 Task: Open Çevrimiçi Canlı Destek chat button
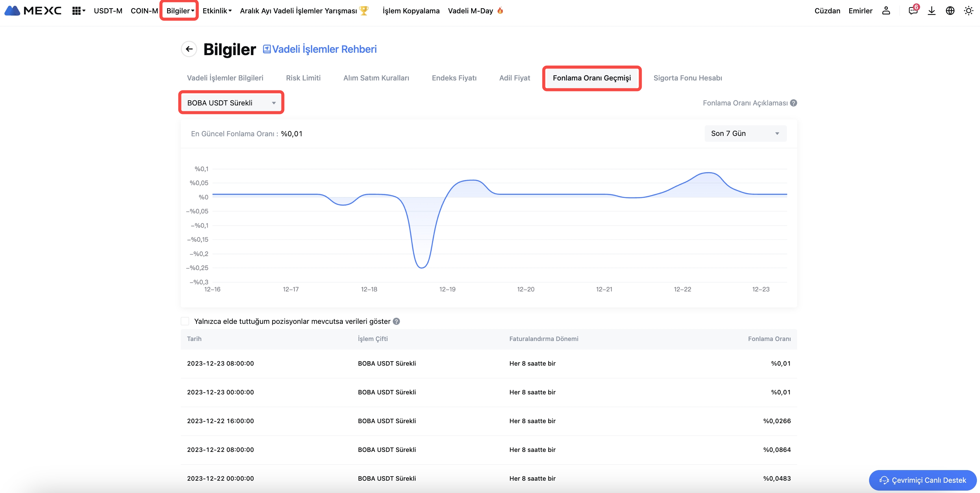tap(922, 480)
